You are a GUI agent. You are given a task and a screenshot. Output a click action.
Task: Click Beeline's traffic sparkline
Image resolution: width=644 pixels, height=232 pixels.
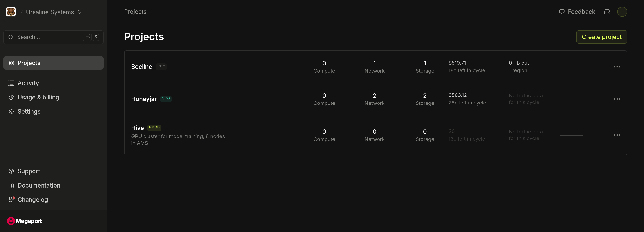pos(571,67)
